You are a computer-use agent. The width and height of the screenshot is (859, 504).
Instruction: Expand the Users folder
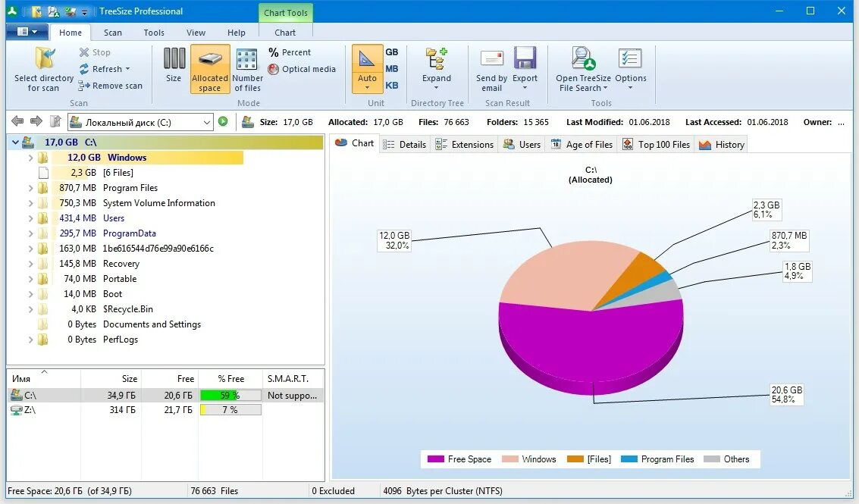30,218
